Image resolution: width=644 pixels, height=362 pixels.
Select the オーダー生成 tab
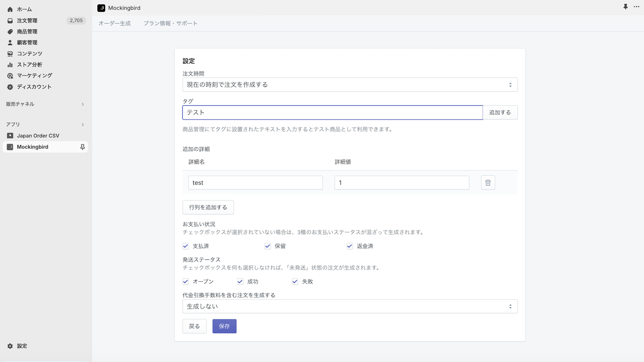pos(115,23)
